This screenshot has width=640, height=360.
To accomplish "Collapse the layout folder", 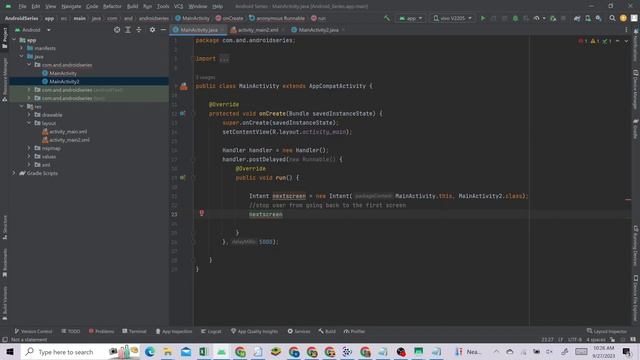I will click(x=29, y=123).
